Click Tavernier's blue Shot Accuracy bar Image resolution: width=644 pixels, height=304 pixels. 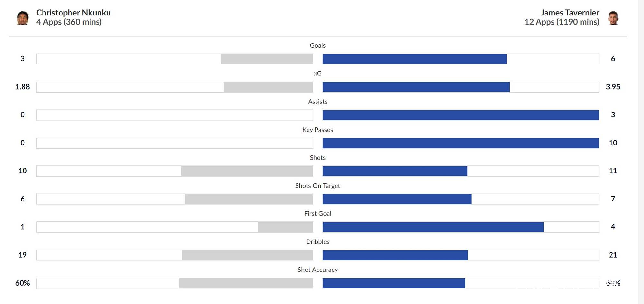tap(394, 283)
